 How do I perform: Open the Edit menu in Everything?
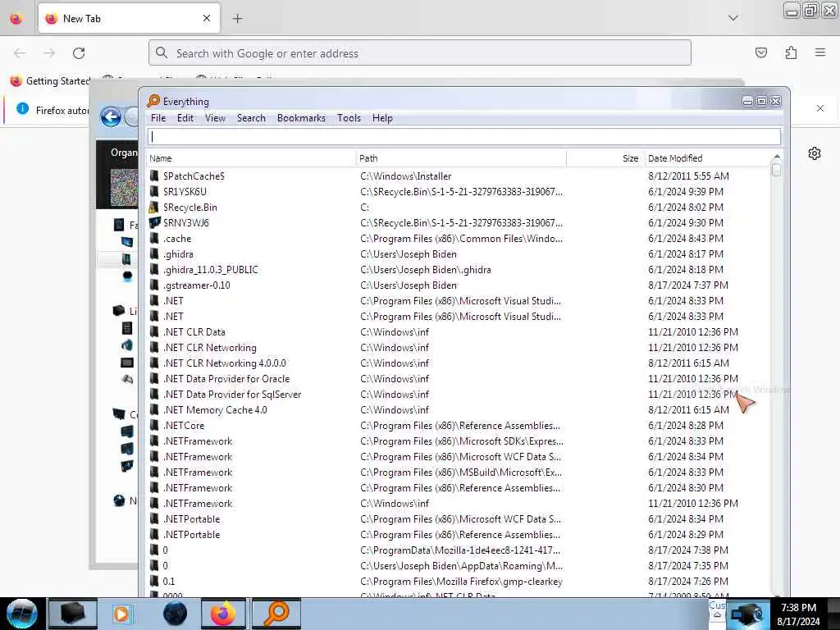[185, 118]
